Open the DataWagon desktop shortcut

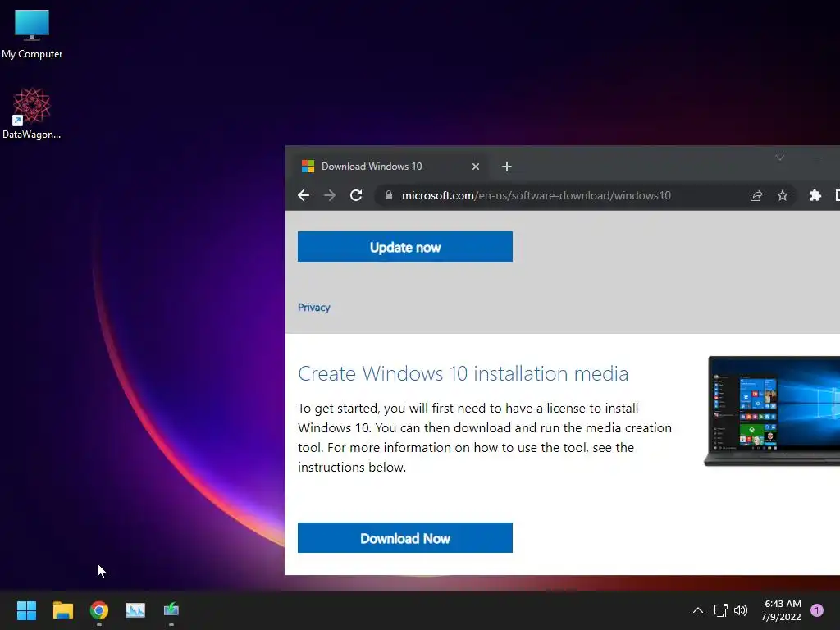point(32,113)
